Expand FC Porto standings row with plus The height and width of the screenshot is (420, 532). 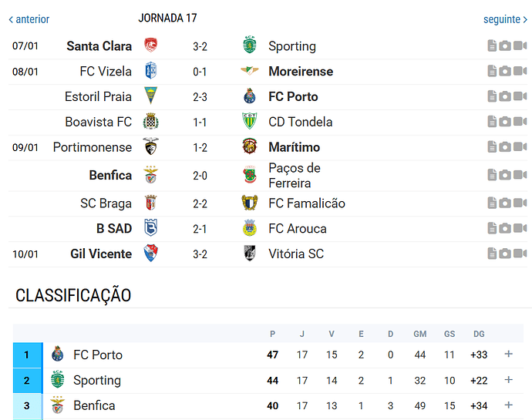(508, 354)
